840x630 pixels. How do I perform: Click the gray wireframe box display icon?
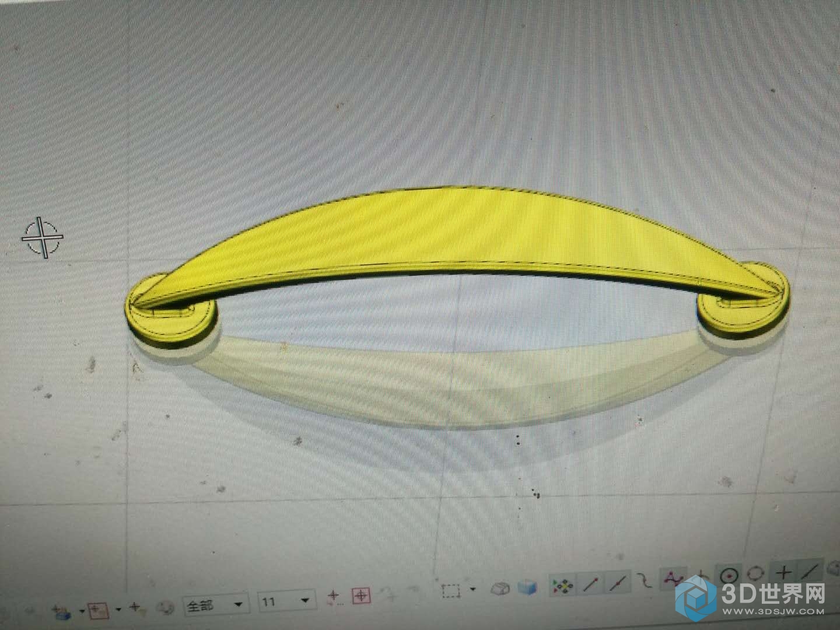tap(500, 589)
